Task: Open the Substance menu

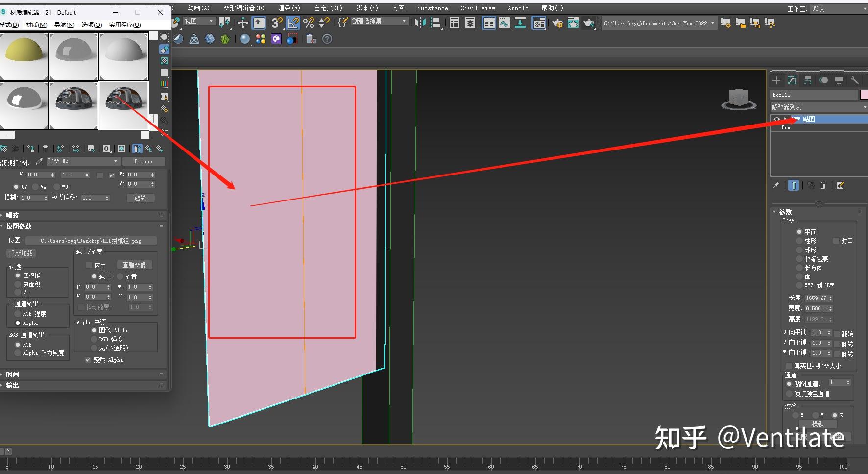Action: [x=432, y=8]
